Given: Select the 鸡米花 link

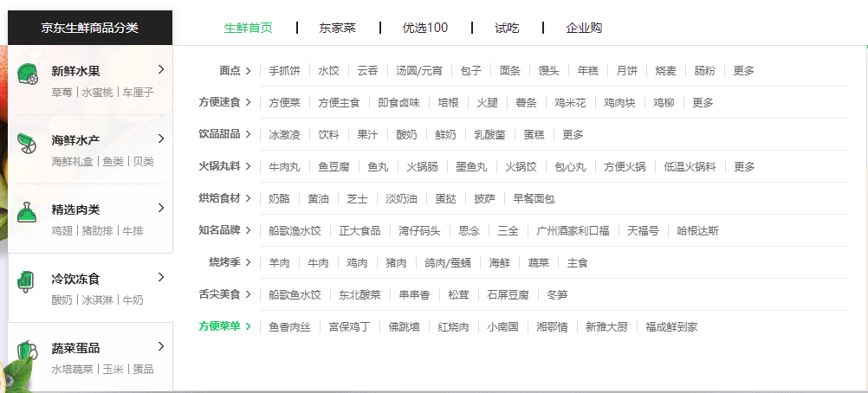Looking at the screenshot, I should pos(570,103).
